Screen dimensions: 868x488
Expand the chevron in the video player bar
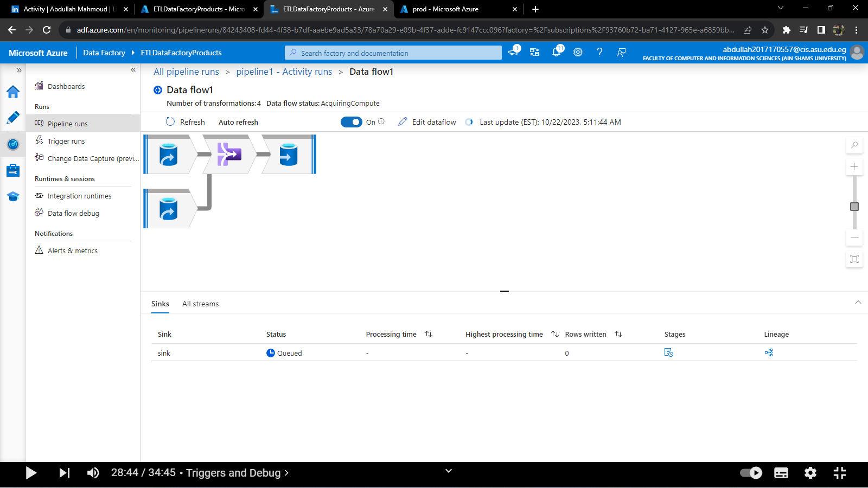click(448, 471)
